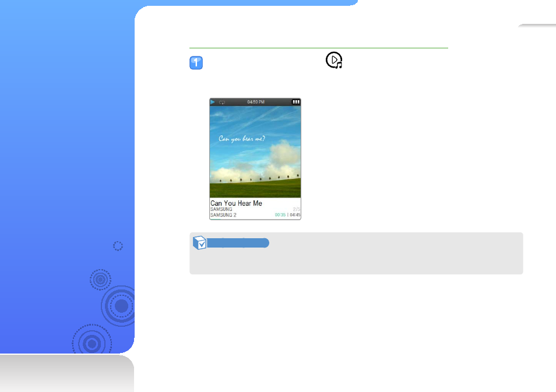Click the blue play status triangle
The image size is (556, 392).
click(x=213, y=102)
